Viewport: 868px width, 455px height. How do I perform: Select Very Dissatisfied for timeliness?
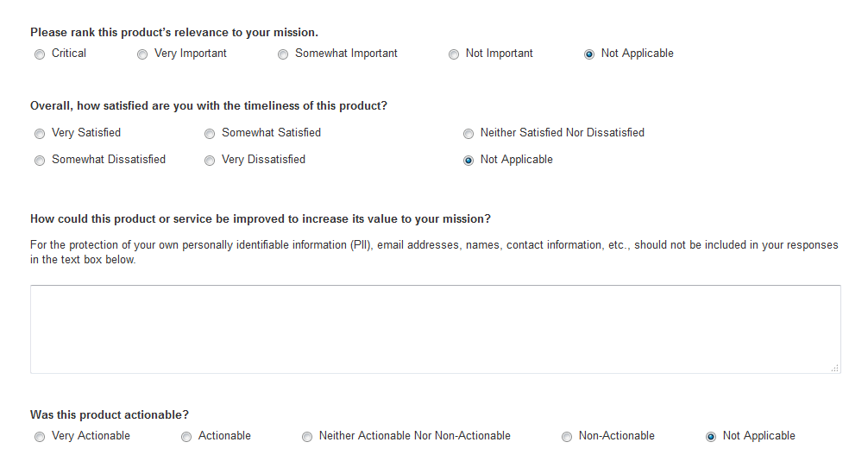210,161
